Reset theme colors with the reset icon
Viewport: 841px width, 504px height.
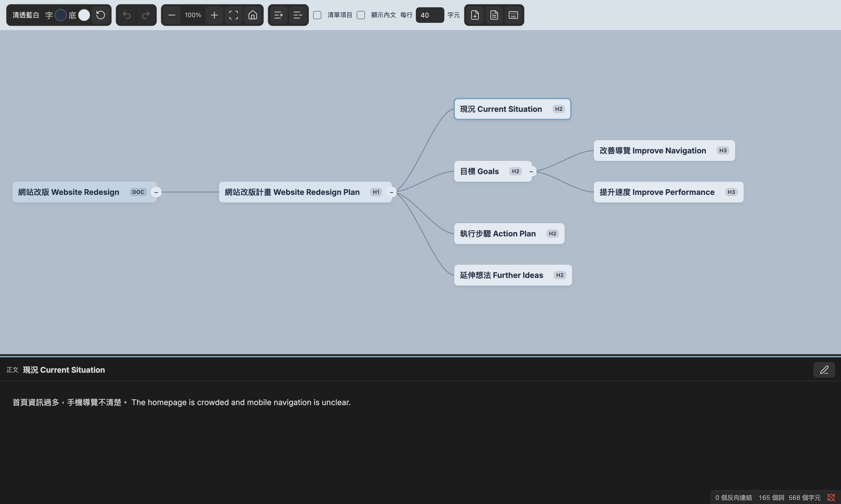100,15
